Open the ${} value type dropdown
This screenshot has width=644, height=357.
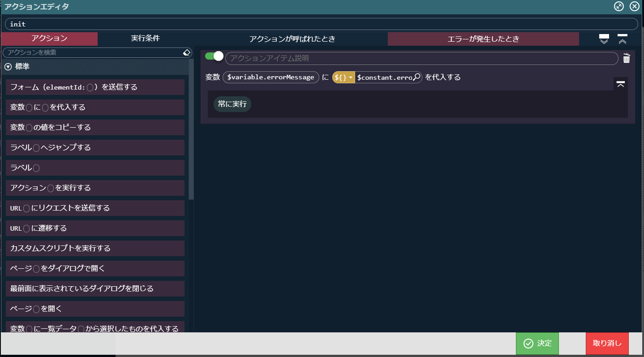click(x=343, y=77)
